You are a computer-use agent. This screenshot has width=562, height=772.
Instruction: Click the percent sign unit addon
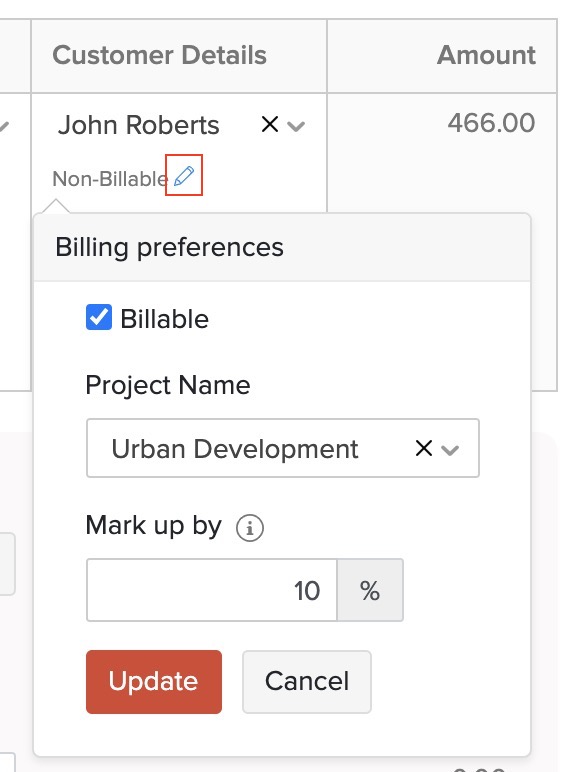pos(370,590)
